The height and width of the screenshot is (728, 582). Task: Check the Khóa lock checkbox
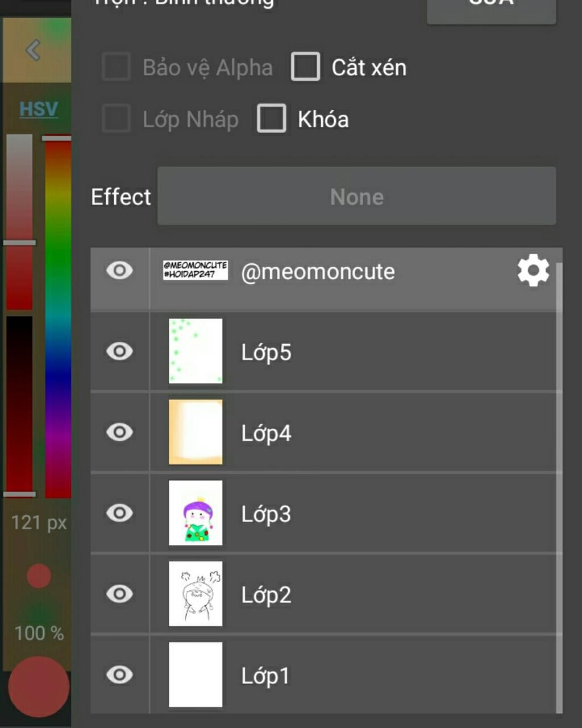(x=272, y=119)
